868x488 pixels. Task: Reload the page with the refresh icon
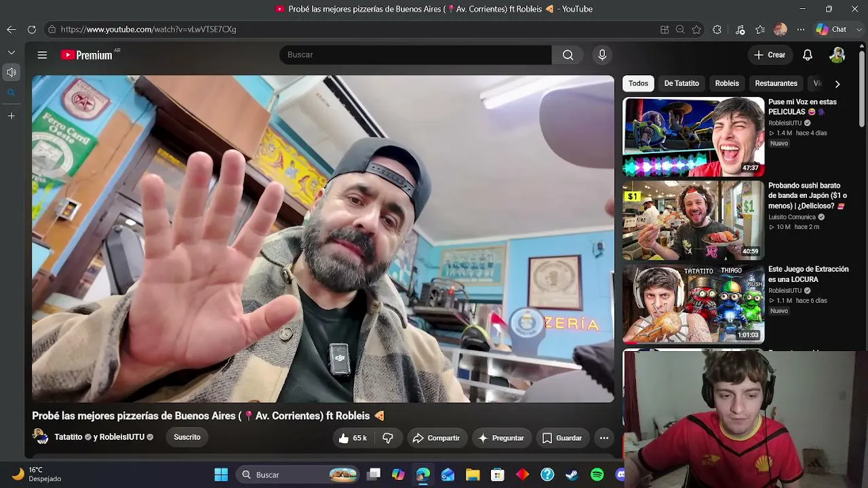pos(32,29)
